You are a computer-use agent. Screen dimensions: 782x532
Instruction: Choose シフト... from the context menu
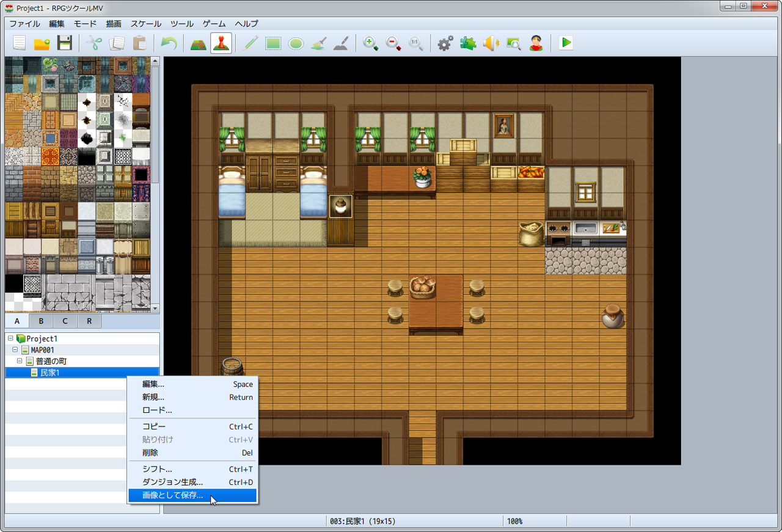(192, 469)
